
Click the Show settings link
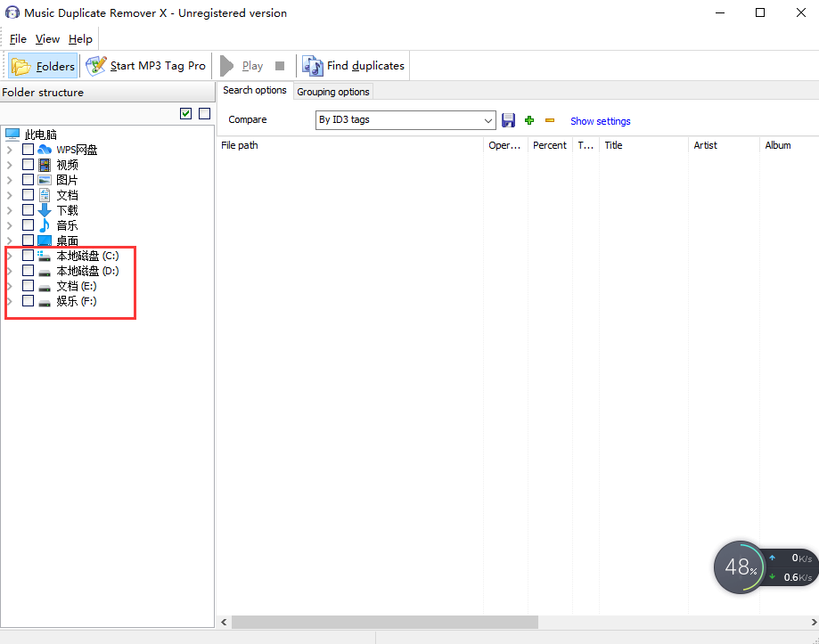[x=600, y=121]
